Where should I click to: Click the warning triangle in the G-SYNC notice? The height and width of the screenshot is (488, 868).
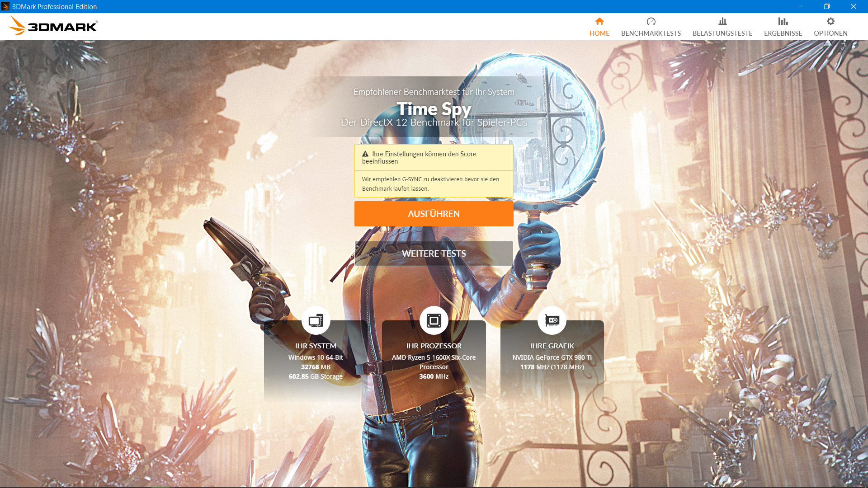pyautogui.click(x=364, y=154)
